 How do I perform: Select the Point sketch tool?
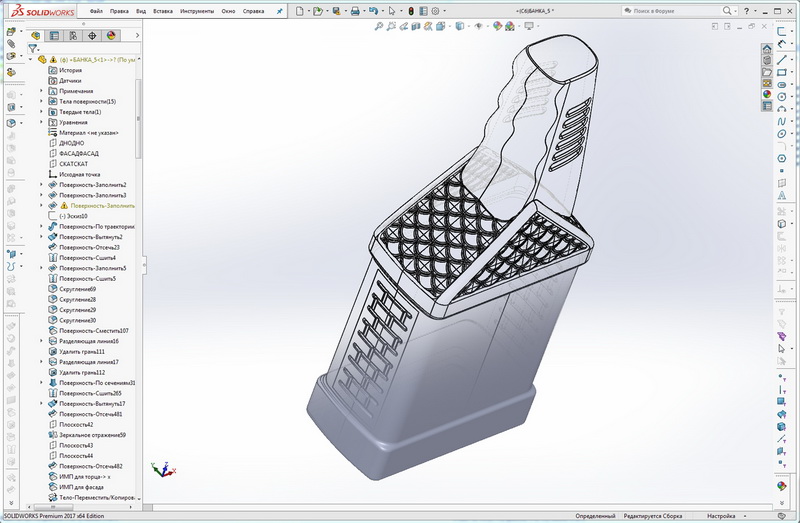coord(782,171)
